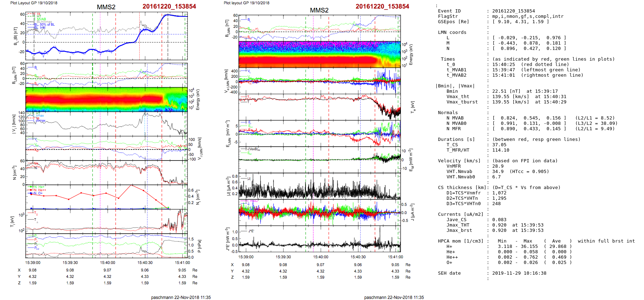Click the "LMN coords" heading

(x=452, y=32)
